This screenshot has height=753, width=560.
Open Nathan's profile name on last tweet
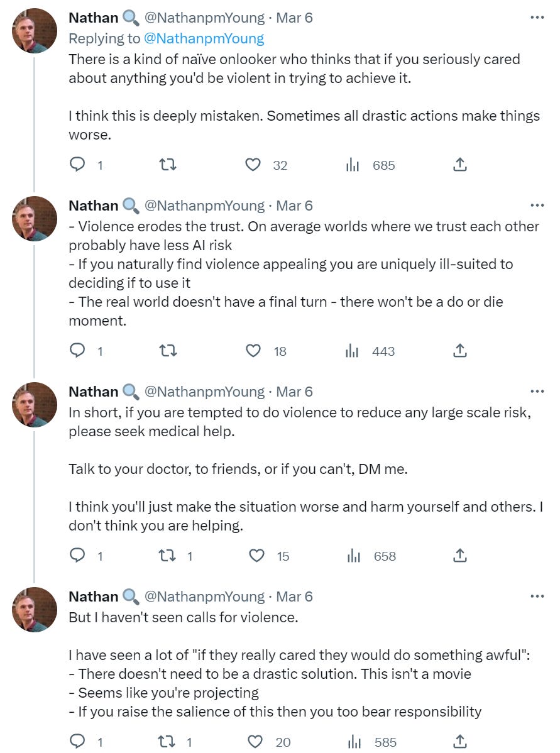pyautogui.click(x=93, y=596)
